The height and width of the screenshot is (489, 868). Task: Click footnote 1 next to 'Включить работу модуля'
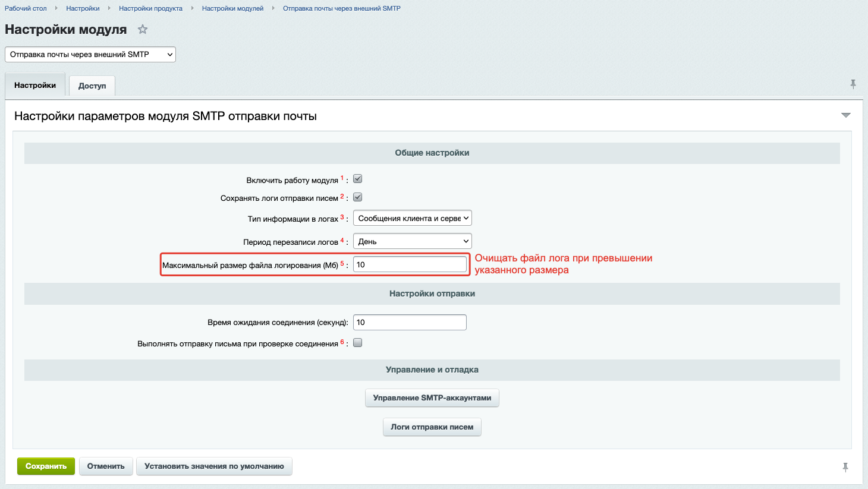coord(342,178)
